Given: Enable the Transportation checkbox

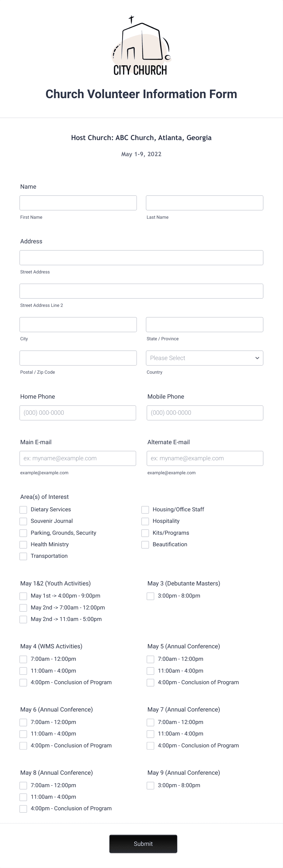Looking at the screenshot, I should [23, 556].
